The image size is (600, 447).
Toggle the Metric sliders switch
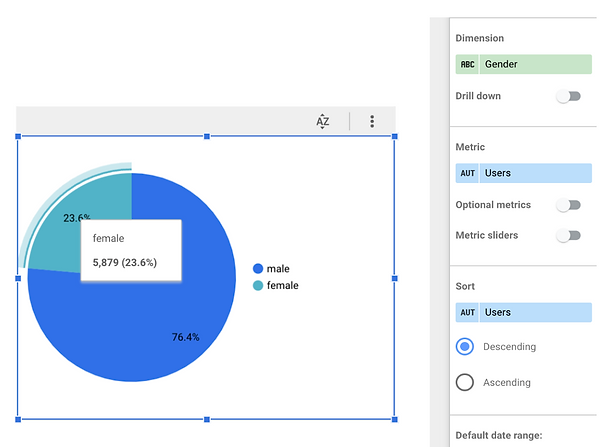click(x=568, y=236)
